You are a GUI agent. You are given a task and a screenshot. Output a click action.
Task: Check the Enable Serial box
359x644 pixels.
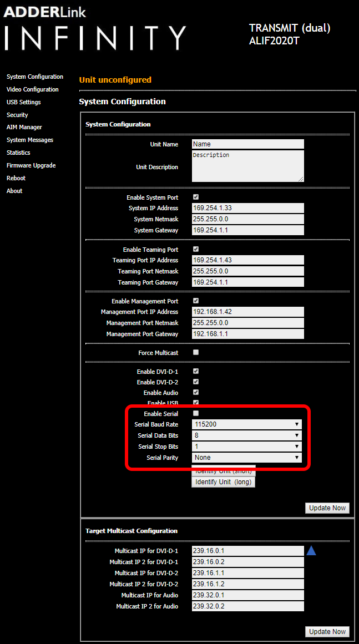pyautogui.click(x=196, y=414)
